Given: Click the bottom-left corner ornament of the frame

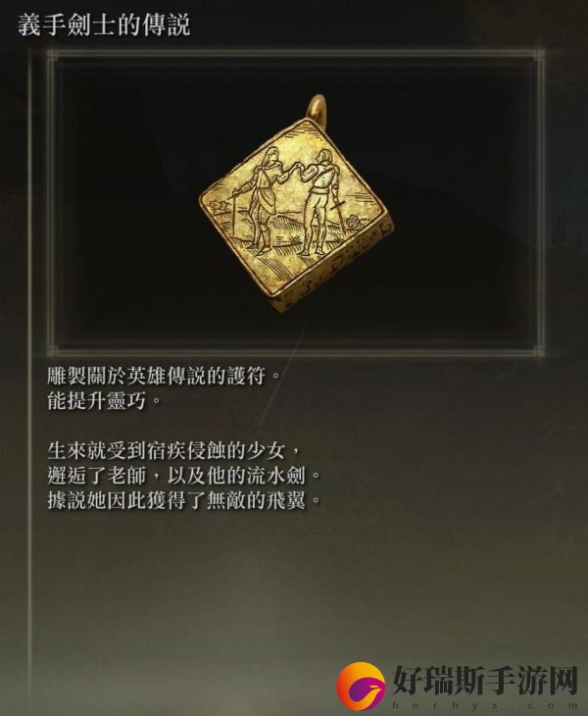Looking at the screenshot, I should click(x=53, y=351).
